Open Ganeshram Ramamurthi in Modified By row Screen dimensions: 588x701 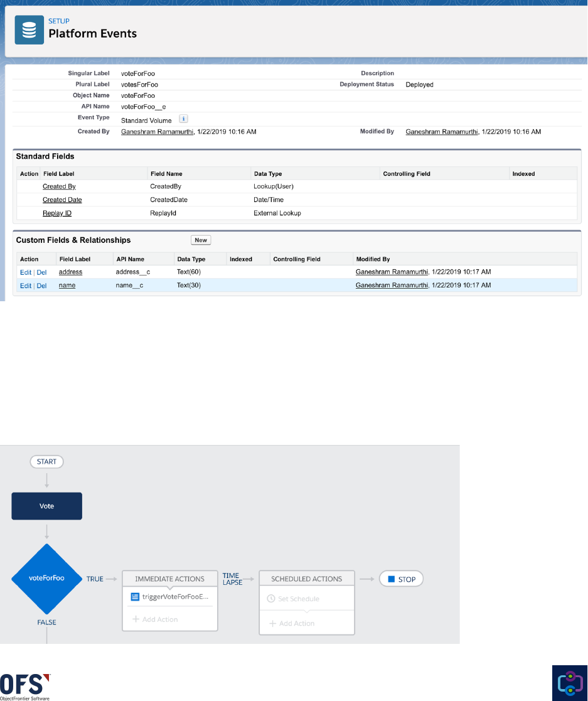tap(442, 131)
